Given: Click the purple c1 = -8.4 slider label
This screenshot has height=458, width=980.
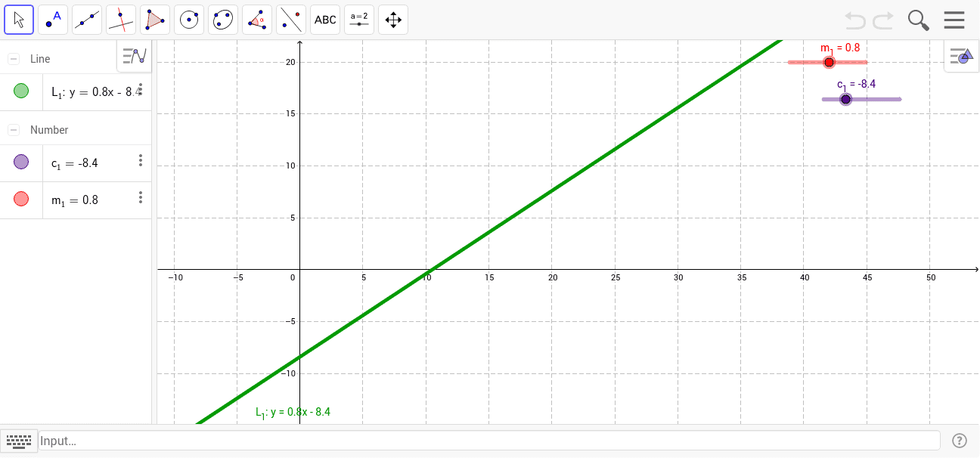Looking at the screenshot, I should pyautogui.click(x=856, y=84).
